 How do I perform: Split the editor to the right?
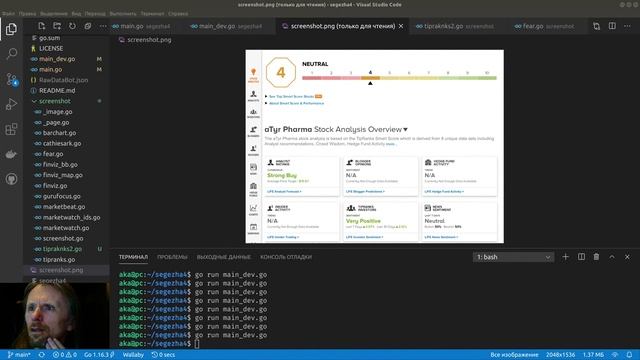point(612,26)
